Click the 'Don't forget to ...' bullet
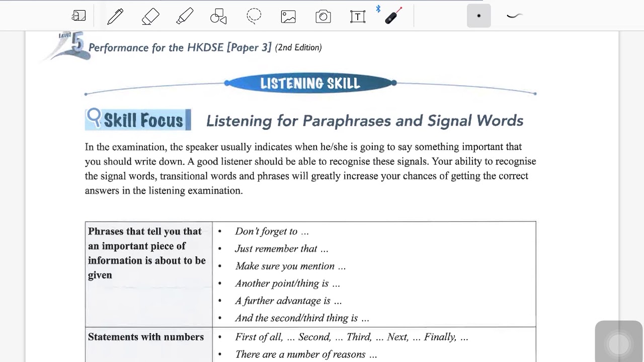This screenshot has height=362, width=644. click(272, 231)
